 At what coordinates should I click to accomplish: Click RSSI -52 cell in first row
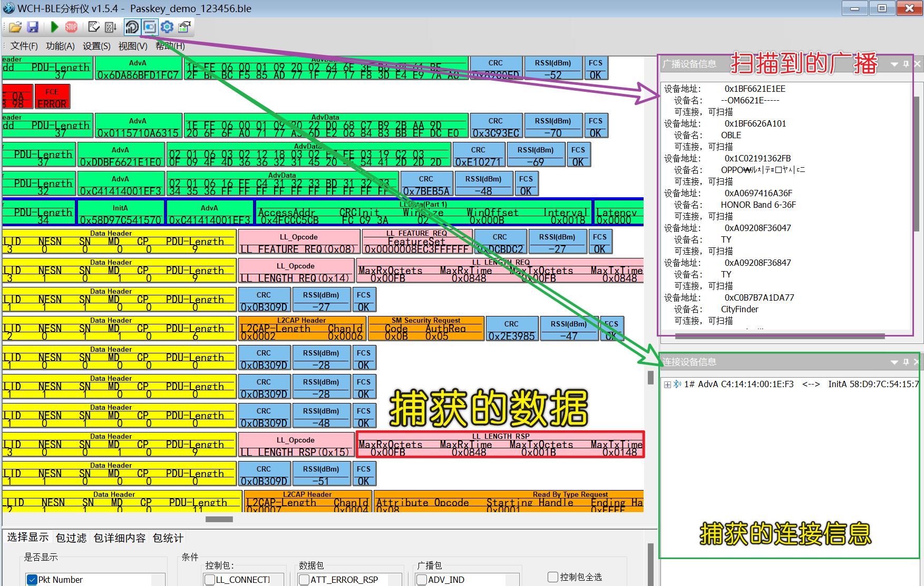click(553, 68)
